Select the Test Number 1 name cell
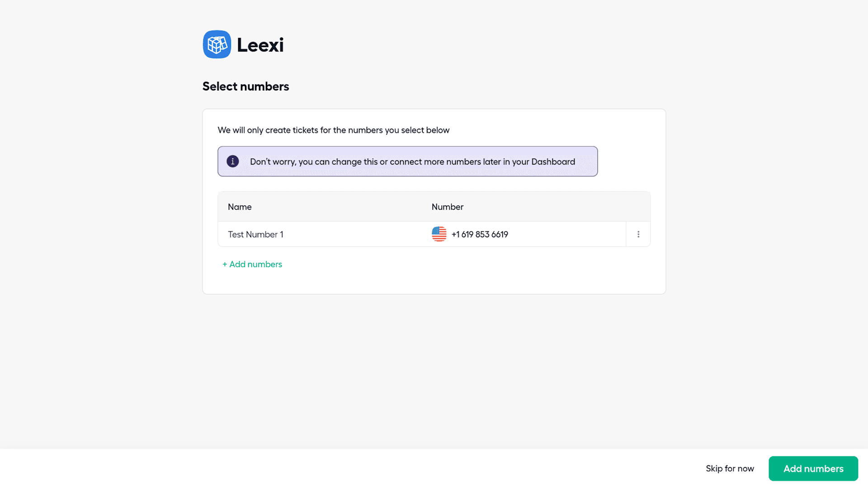 tap(255, 235)
